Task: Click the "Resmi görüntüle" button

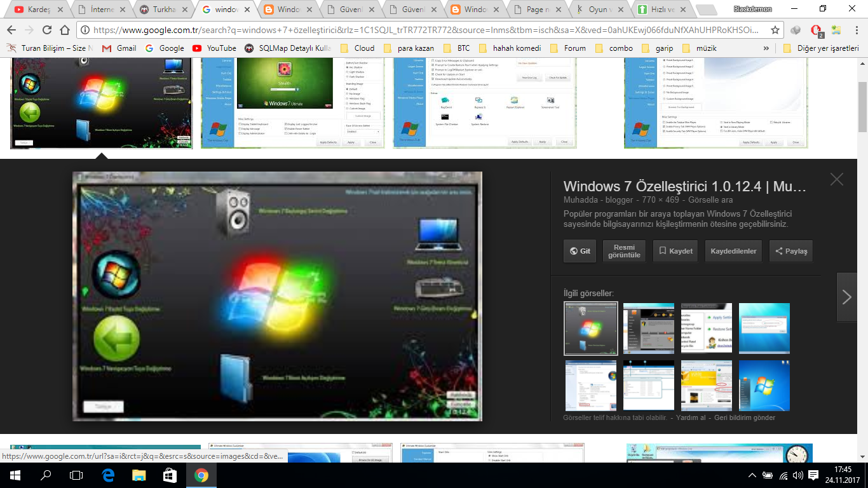Action: coord(624,251)
